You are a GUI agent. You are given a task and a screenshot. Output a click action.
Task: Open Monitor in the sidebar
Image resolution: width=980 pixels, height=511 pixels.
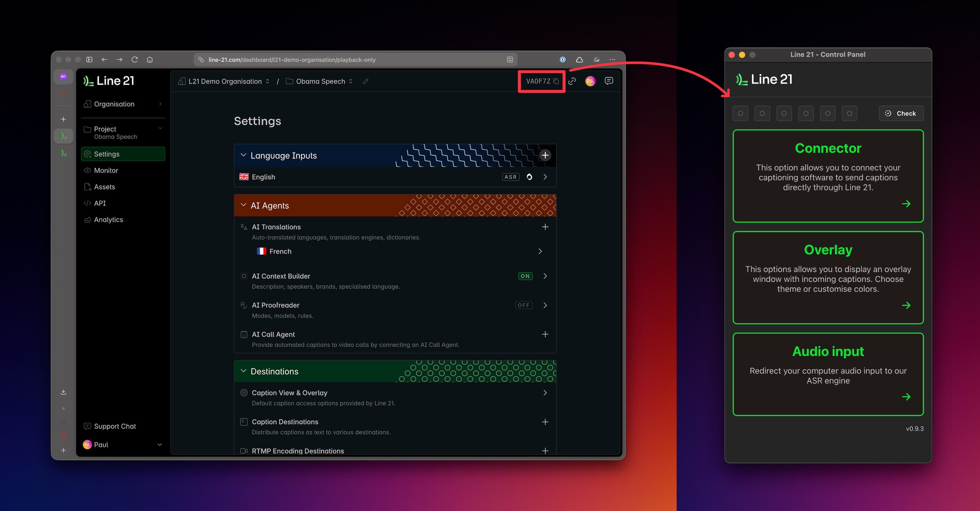click(x=106, y=171)
